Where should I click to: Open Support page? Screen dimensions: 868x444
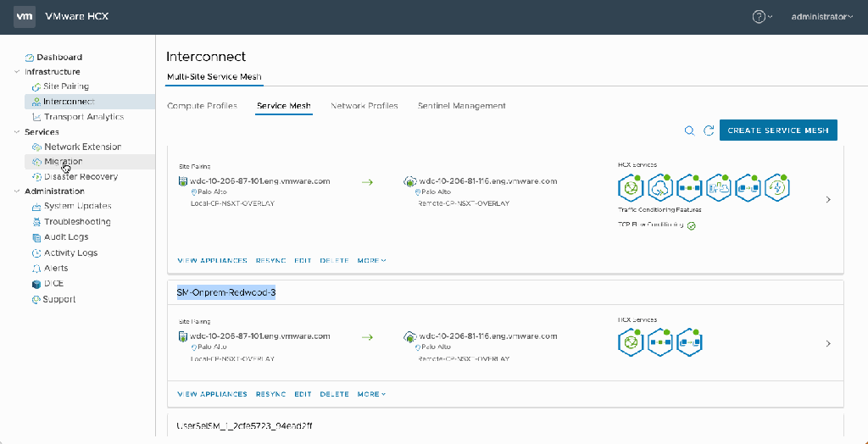[59, 299]
